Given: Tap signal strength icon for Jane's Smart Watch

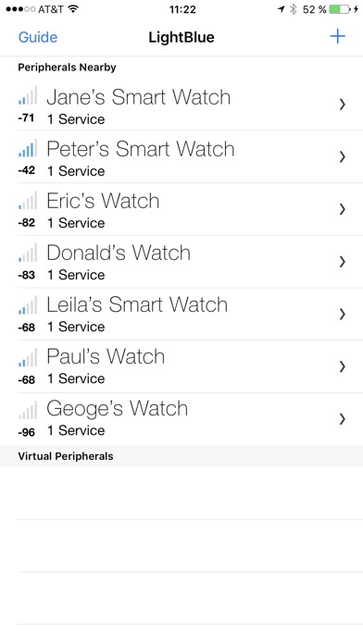Looking at the screenshot, I should [28, 95].
